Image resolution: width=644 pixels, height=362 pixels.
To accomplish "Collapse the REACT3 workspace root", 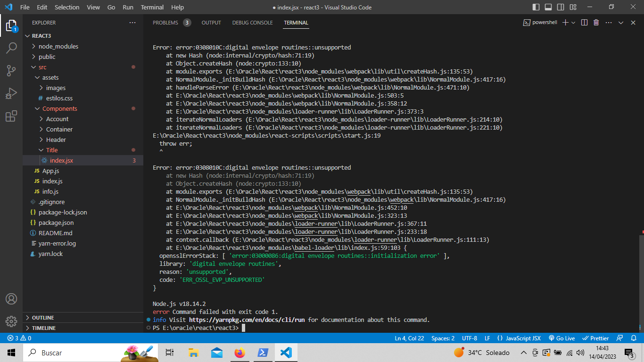I will [41, 36].
